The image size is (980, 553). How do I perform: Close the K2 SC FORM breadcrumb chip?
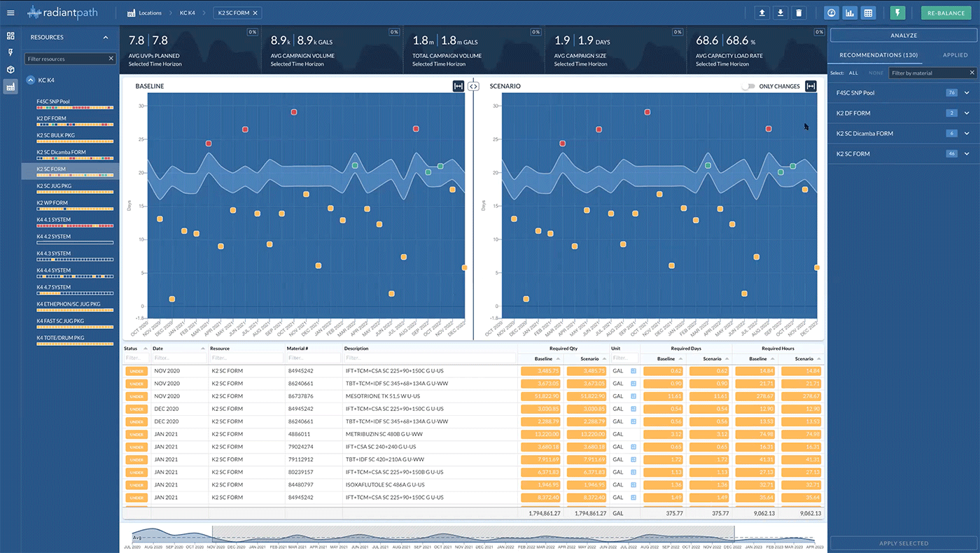[255, 13]
